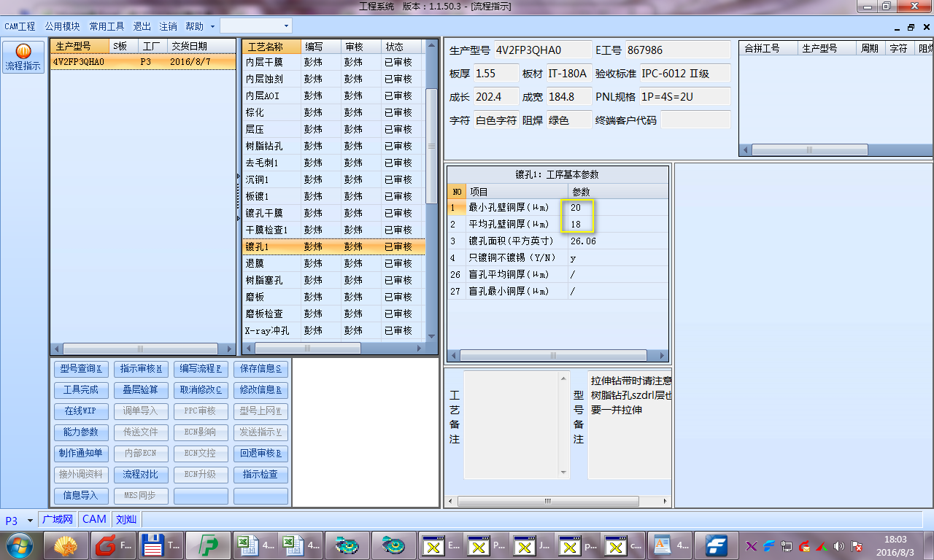934x560 pixels.
Task: Expand the arrow beside 帮助
Action: click(212, 26)
